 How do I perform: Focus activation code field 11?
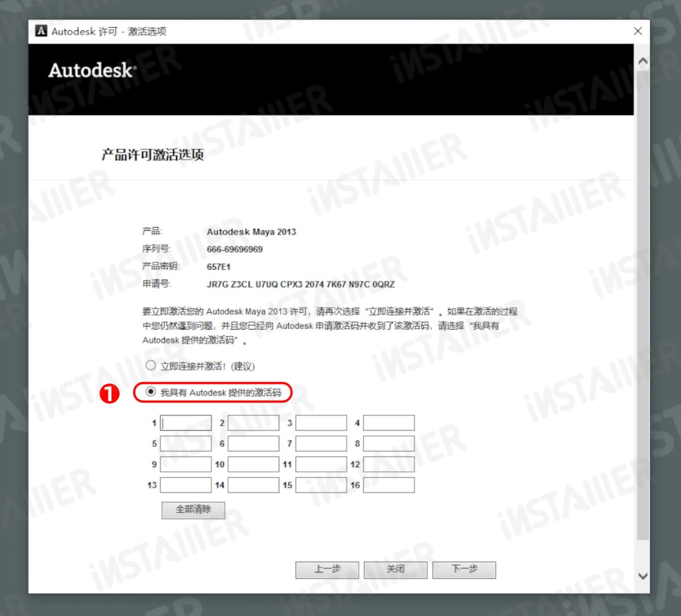[322, 465]
